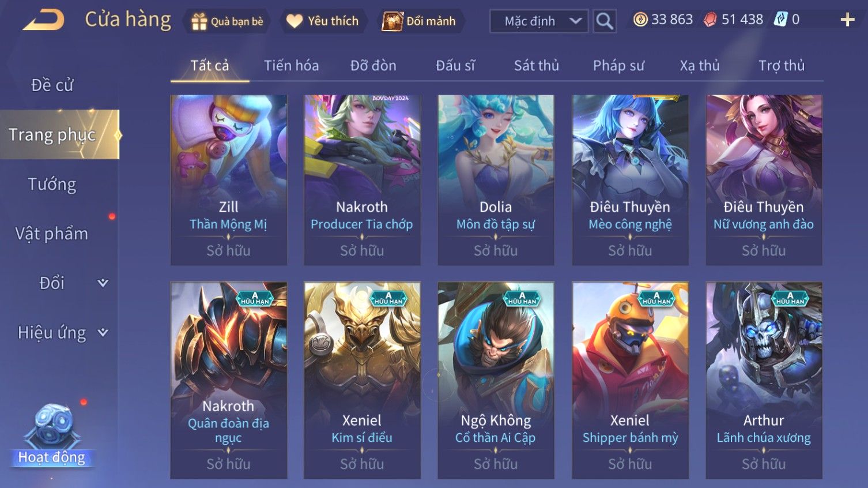This screenshot has width=868, height=488.
Task: Select the Pháp sư tab
Action: 618,66
